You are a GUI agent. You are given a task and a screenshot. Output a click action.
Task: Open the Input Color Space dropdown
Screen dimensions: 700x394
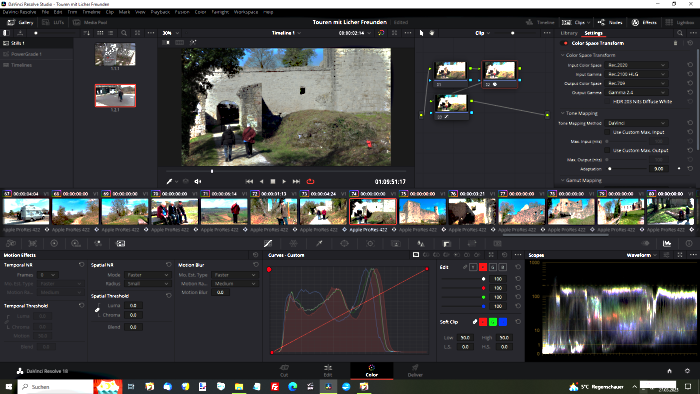(x=636, y=65)
